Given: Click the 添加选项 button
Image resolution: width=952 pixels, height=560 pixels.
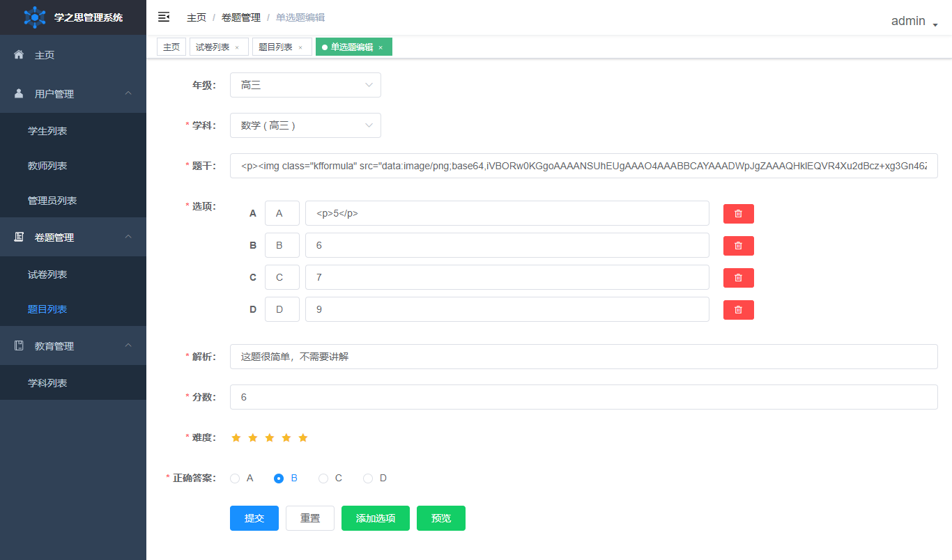Looking at the screenshot, I should [375, 518].
